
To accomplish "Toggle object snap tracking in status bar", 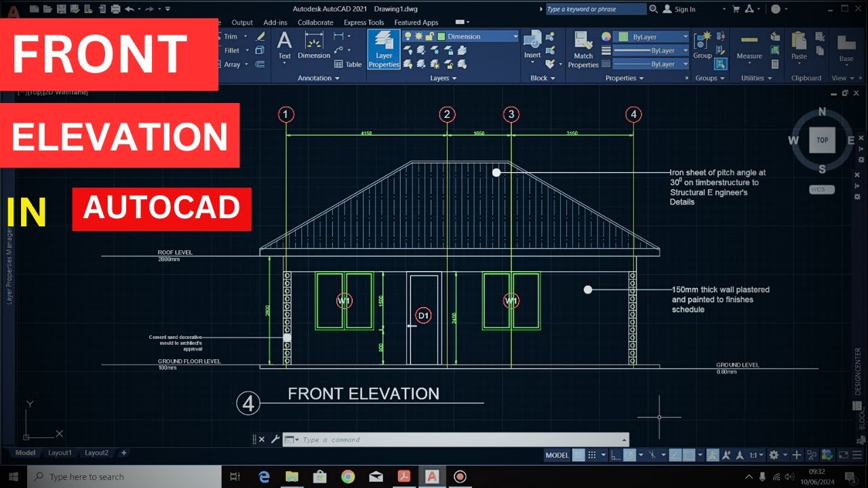I will (x=674, y=455).
